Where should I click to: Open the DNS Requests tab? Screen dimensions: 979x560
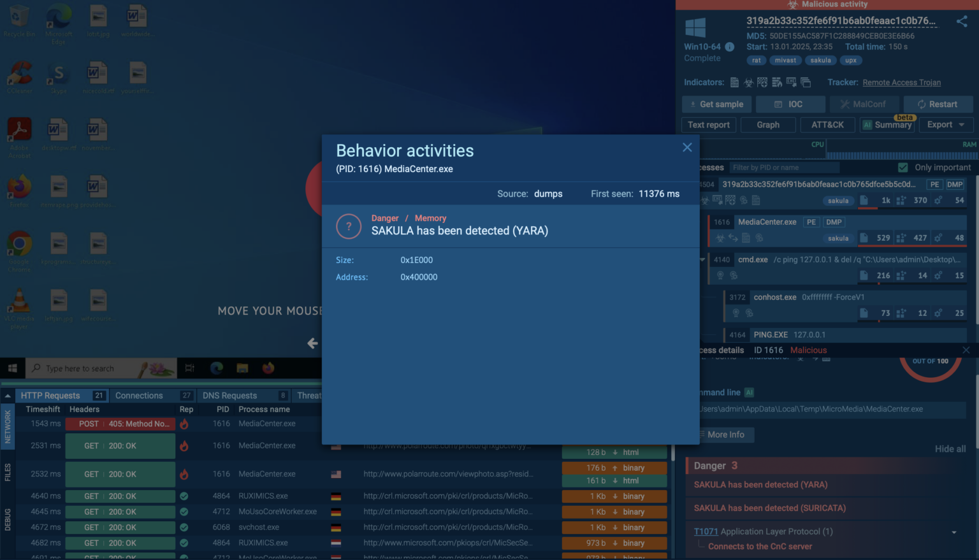230,395
